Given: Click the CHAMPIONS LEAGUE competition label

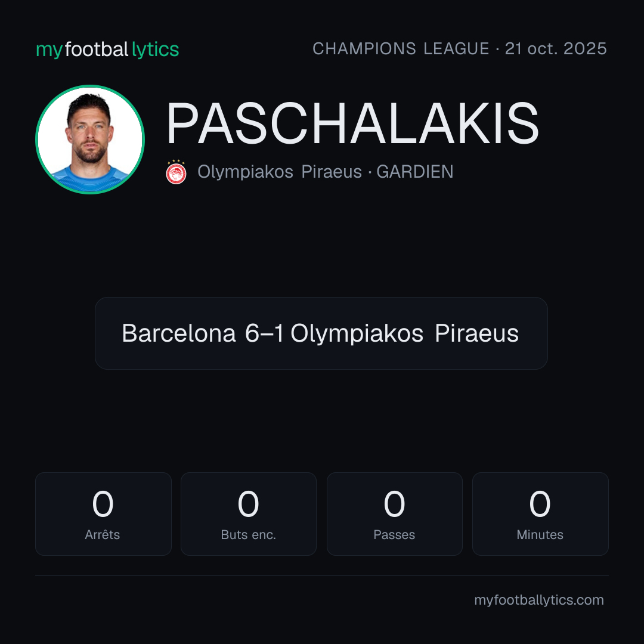Looking at the screenshot, I should 401,48.
